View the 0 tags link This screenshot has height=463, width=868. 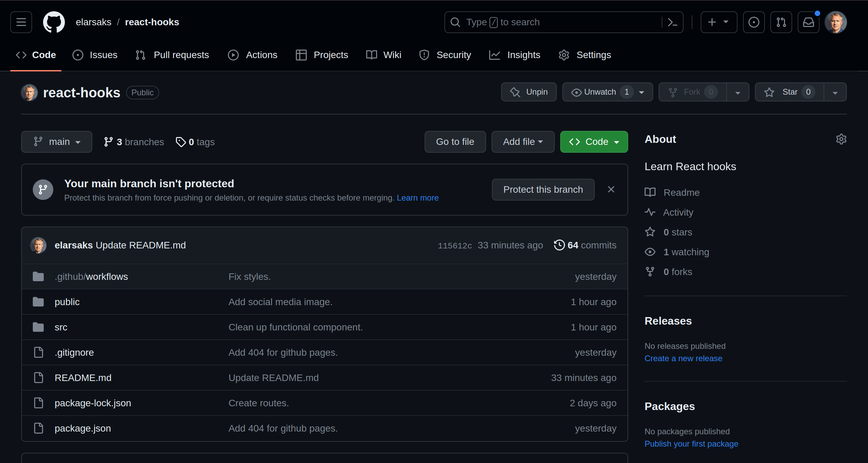click(x=195, y=142)
